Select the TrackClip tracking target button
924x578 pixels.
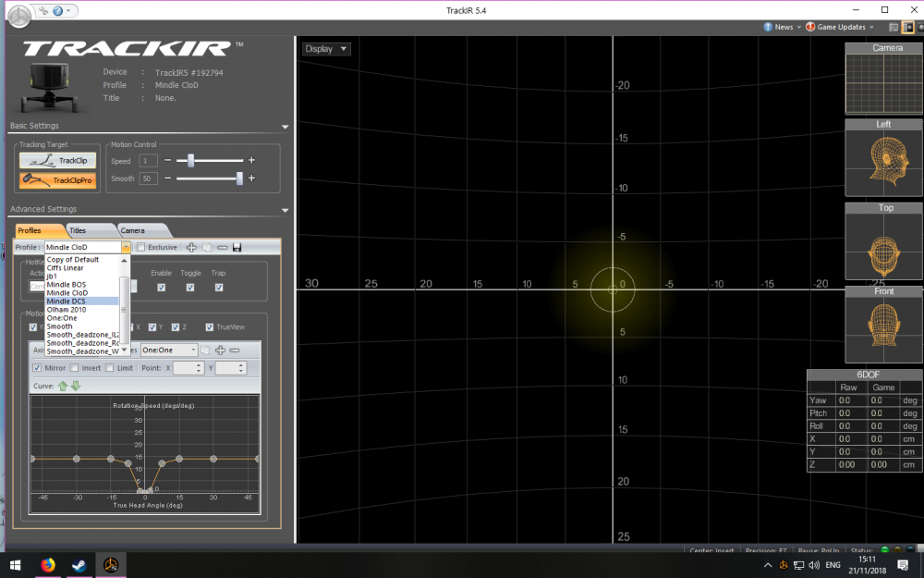point(56,161)
